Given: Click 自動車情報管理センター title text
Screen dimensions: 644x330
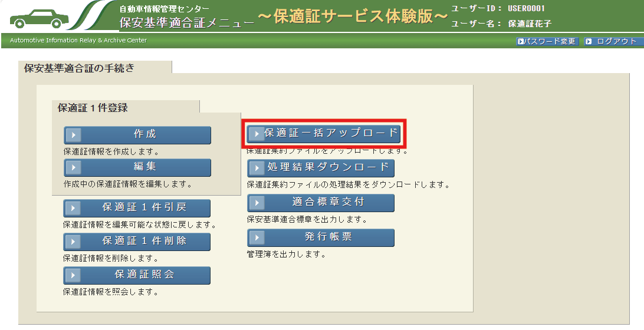Looking at the screenshot, I should coord(165,9).
